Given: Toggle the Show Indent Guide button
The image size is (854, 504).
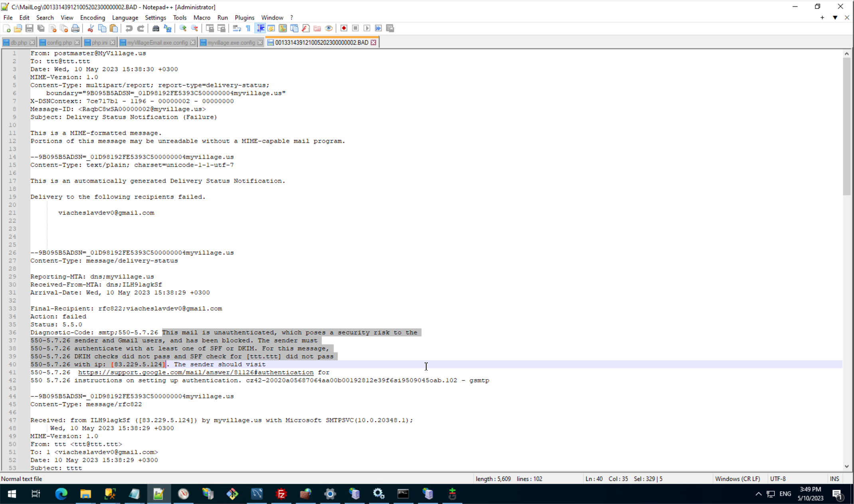Looking at the screenshot, I should click(260, 28).
